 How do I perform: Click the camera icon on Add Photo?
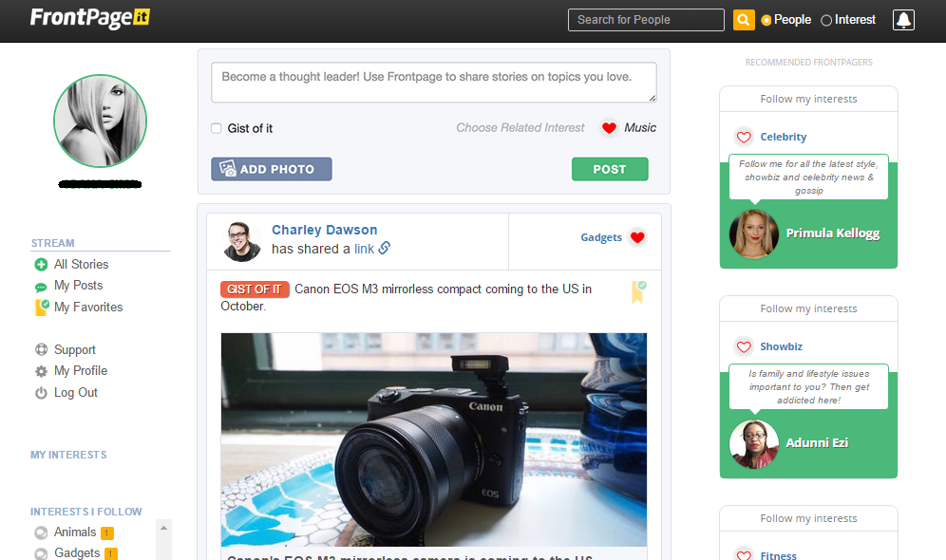[227, 169]
